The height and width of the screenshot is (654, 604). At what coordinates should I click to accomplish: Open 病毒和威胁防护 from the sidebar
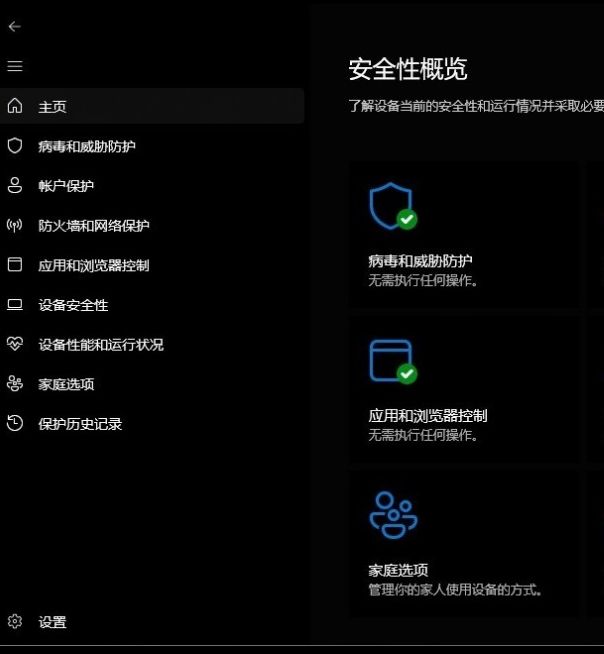87,146
